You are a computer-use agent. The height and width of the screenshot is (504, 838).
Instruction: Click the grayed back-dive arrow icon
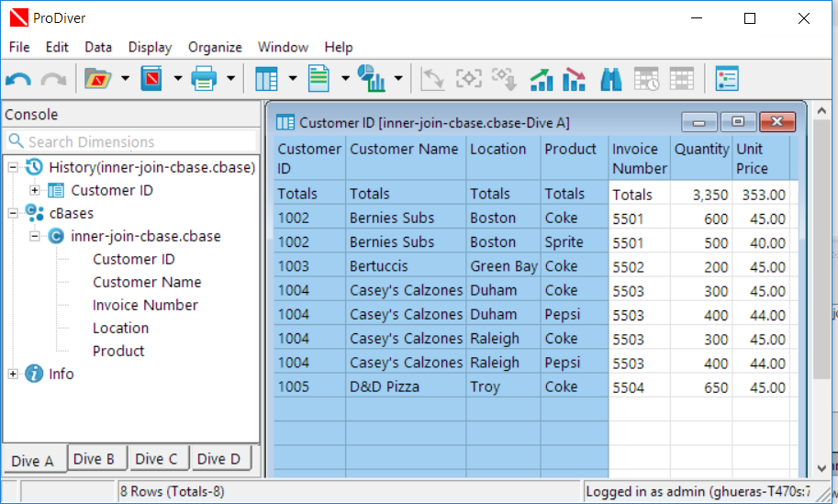tap(432, 79)
